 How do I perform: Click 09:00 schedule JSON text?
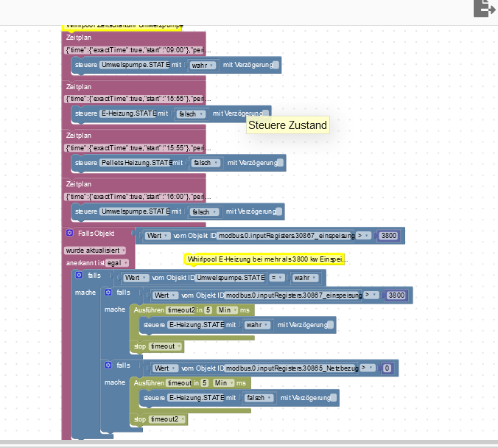coord(134,50)
